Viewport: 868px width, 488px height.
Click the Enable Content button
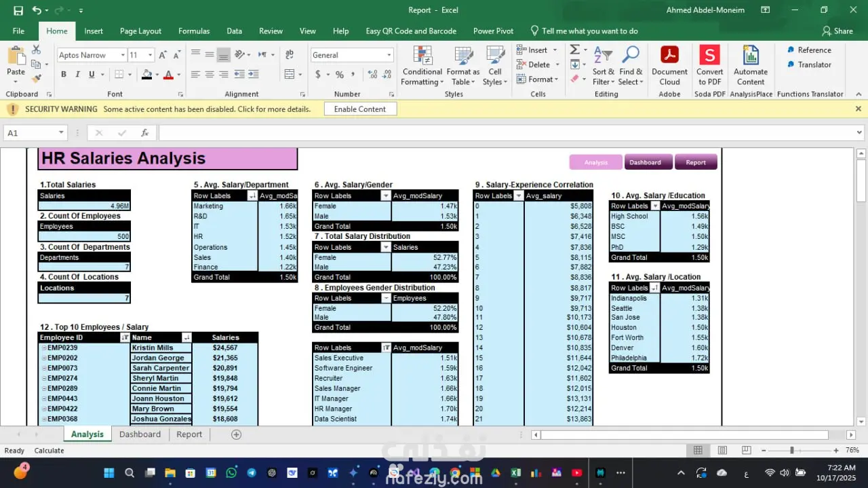pos(360,109)
